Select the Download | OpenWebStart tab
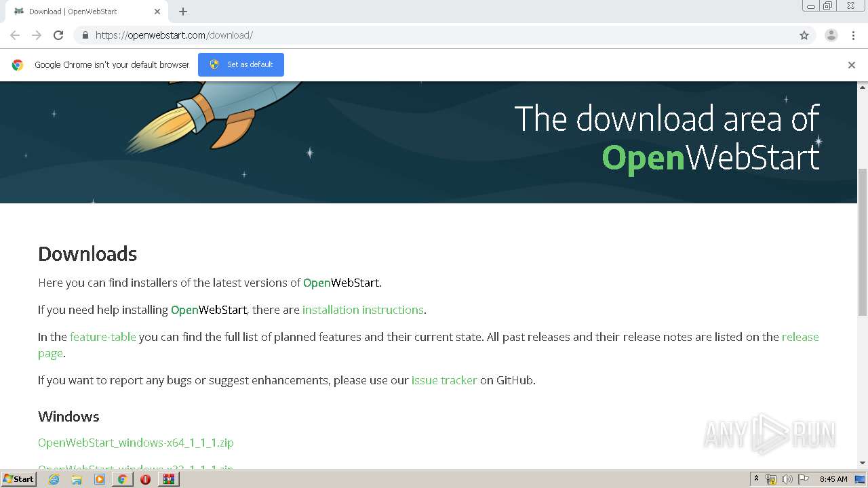868x488 pixels. (x=87, y=12)
